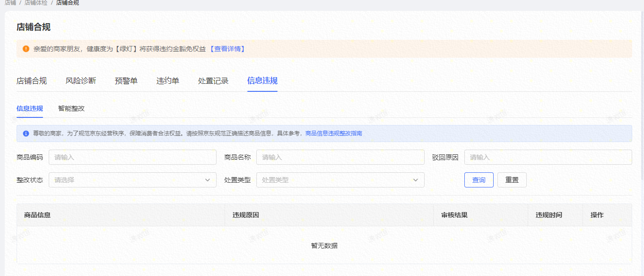Switch to the 店铺合规 tab
This screenshot has width=644, height=276.
click(32, 81)
